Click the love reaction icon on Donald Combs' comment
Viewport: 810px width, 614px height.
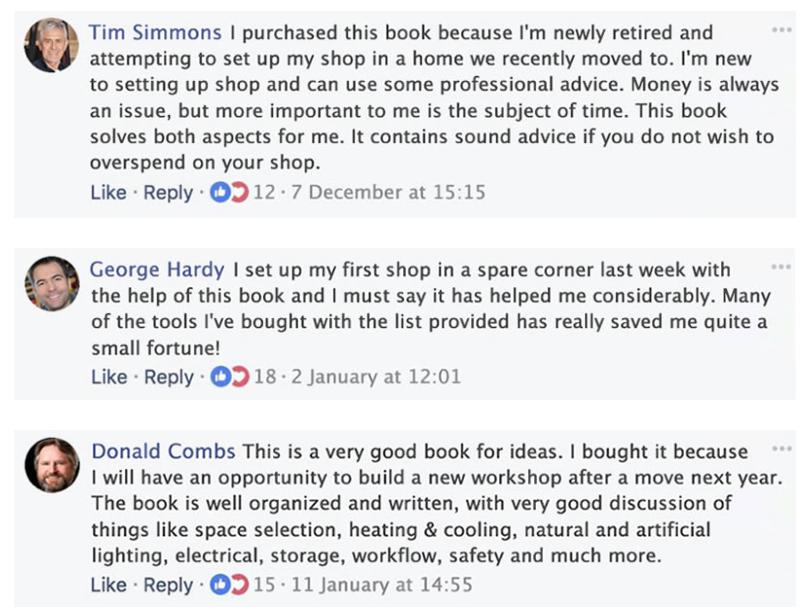pyautogui.click(x=238, y=585)
